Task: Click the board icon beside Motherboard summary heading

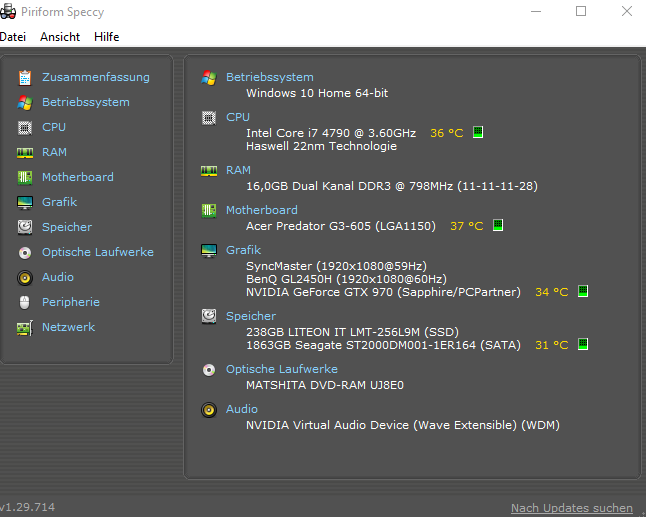Action: click(209, 211)
